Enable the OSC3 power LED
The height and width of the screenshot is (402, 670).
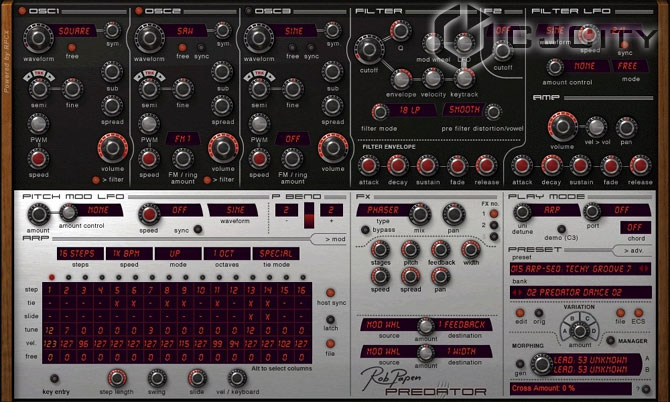coord(249,11)
